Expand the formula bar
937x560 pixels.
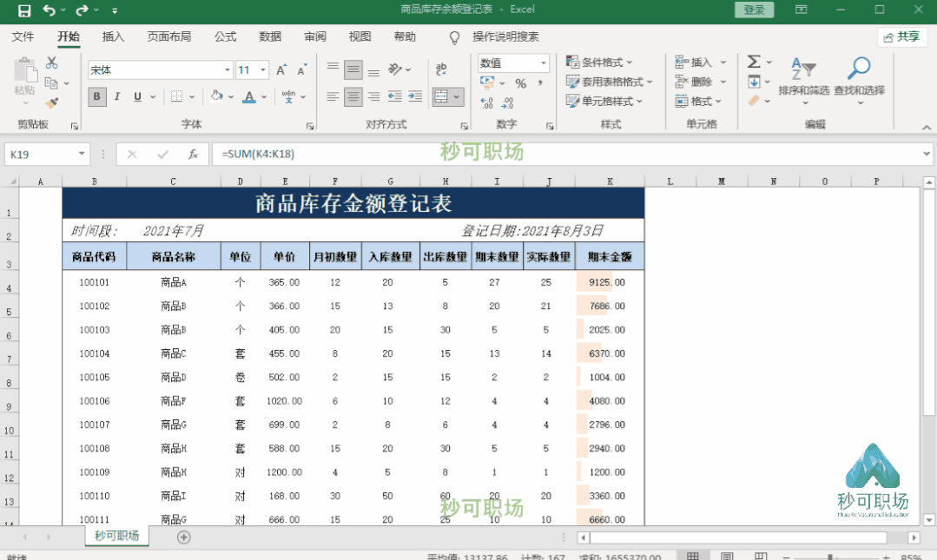point(927,154)
